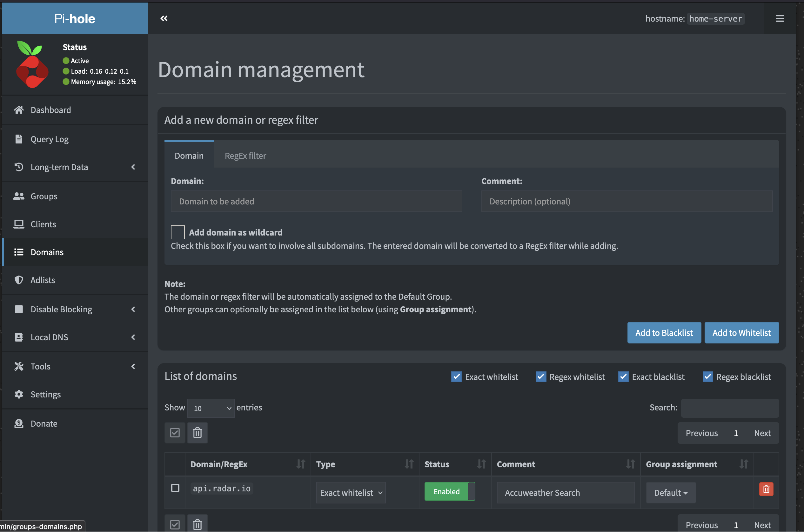Open the hamburger menu top right
Screen dimensions: 804x532
(780, 18)
